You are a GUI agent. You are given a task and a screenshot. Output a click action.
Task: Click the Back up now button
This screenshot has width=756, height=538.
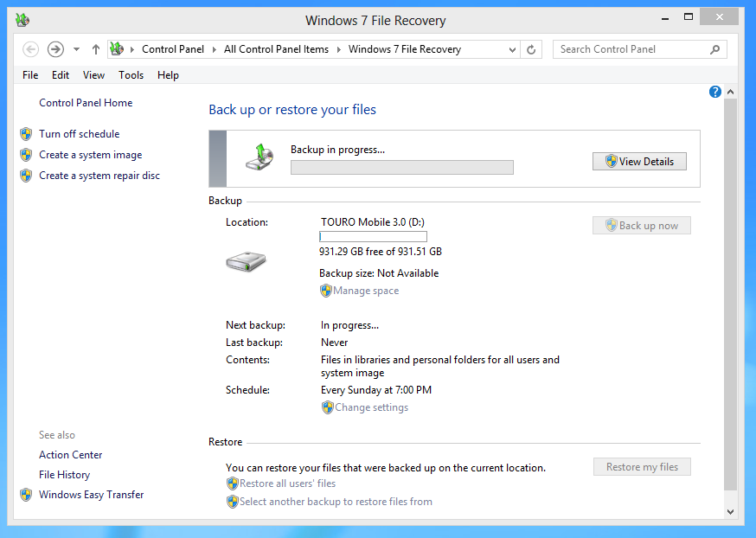pos(642,226)
